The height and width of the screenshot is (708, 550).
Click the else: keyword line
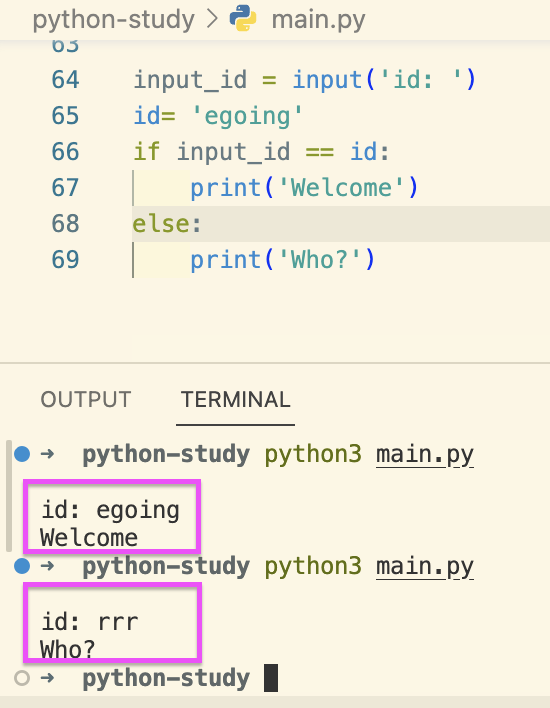tap(167, 224)
